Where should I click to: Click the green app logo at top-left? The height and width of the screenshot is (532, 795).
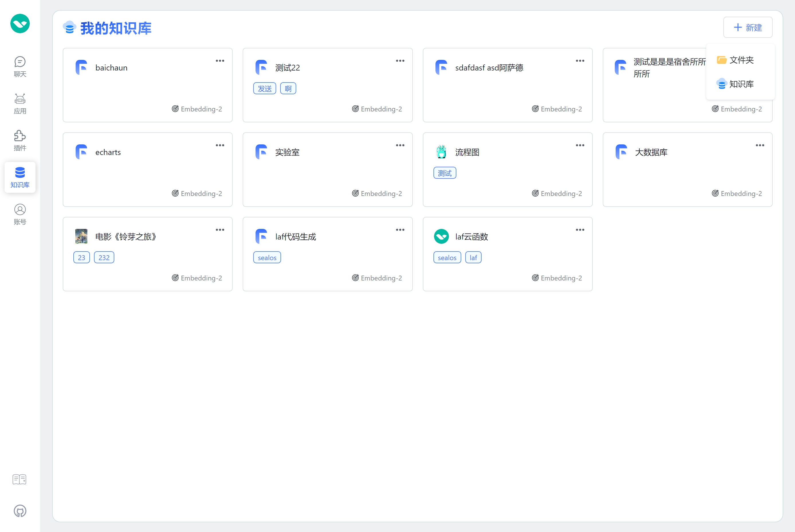pos(20,24)
